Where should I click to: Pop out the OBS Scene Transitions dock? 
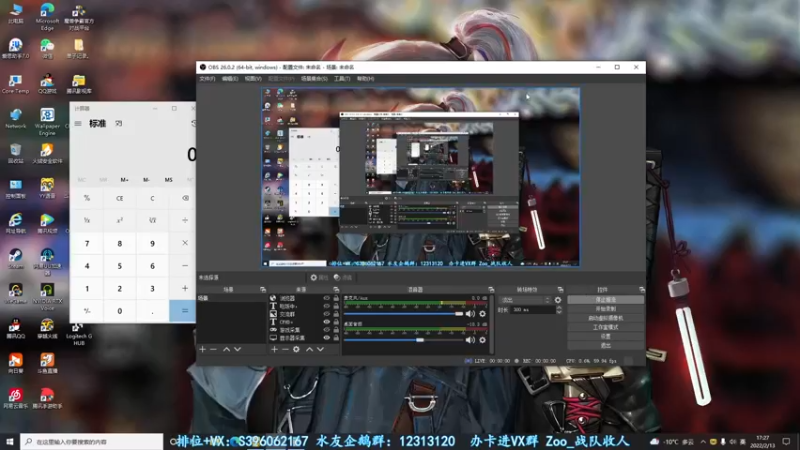560,289
